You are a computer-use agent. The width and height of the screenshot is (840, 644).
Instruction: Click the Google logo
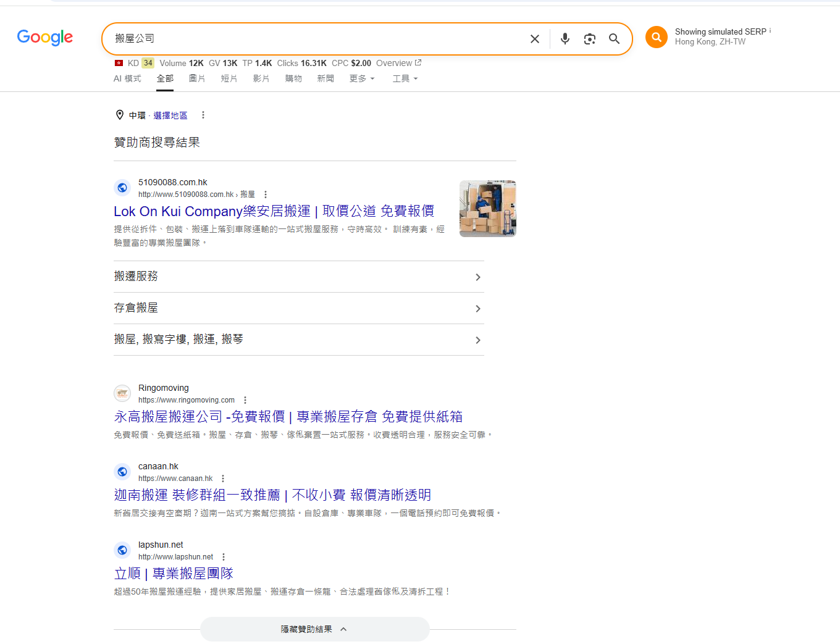point(45,38)
